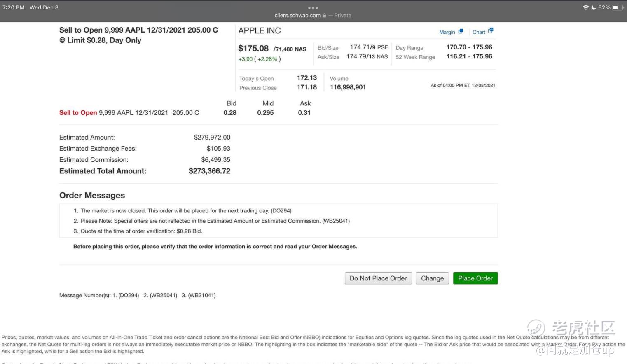Click Bid/Size value 174.71/9 PSE
627x364 pixels.
[x=369, y=47]
